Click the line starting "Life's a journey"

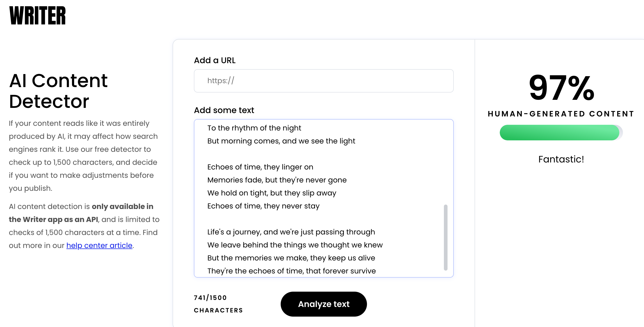[x=291, y=232]
